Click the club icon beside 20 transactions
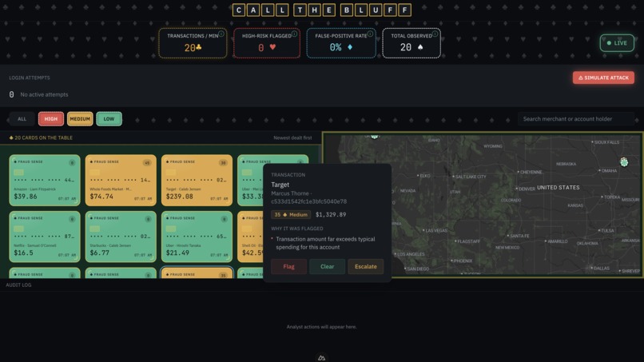This screenshot has height=362, width=644. [x=199, y=47]
